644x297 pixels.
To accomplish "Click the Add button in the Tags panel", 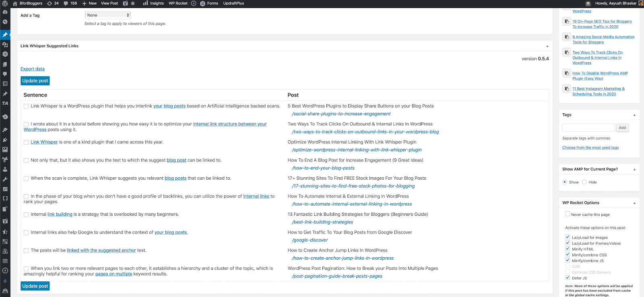I will [622, 128].
